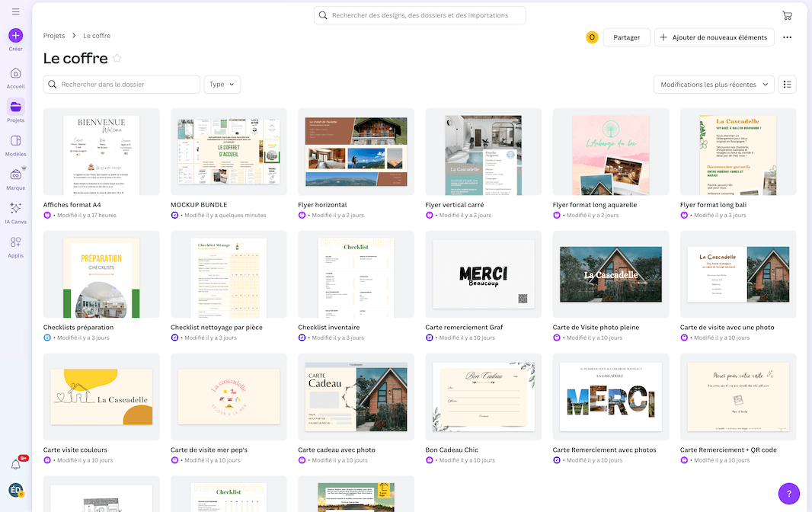Navigate to Projets in the breadcrumb
This screenshot has width=812, height=512.
pos(54,36)
